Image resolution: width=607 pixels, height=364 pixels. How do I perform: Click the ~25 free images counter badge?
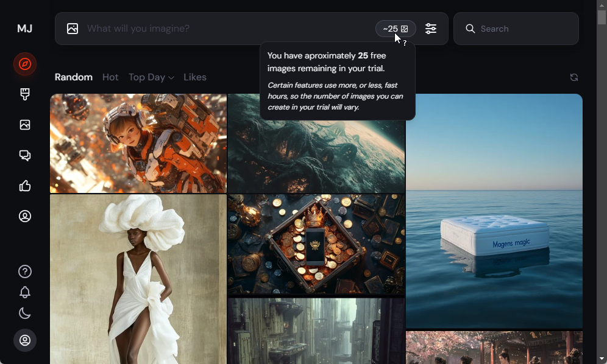396,28
